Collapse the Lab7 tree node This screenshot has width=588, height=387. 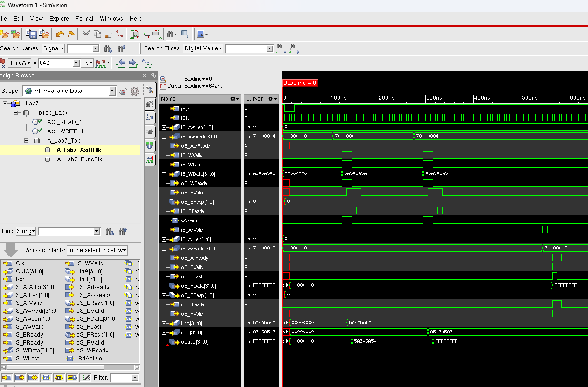pos(5,103)
